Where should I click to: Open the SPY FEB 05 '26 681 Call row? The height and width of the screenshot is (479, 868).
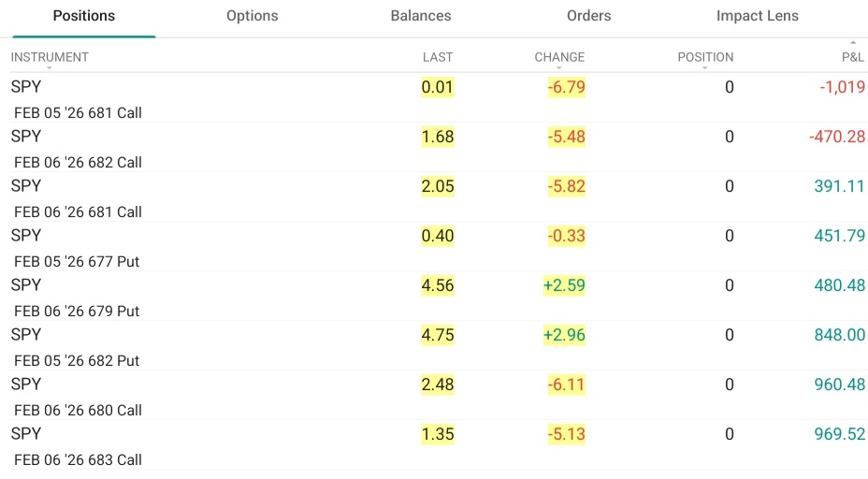(434, 97)
